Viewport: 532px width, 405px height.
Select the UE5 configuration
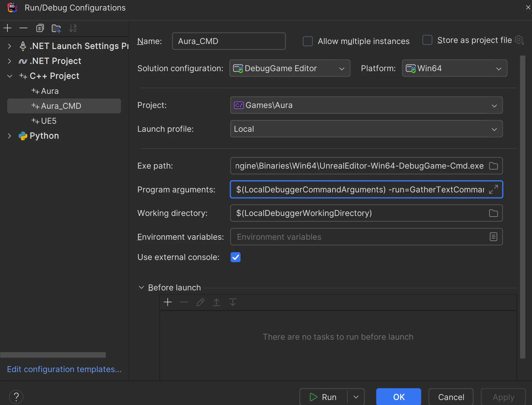49,121
